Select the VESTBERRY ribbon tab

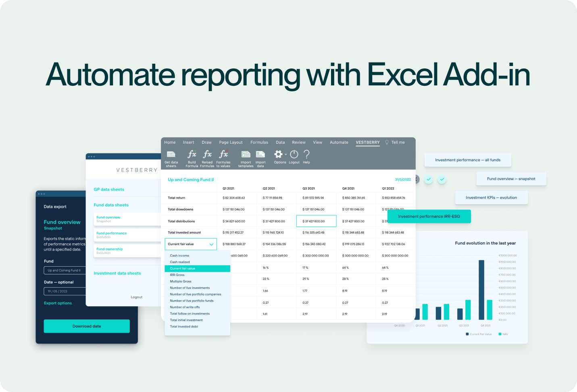pyautogui.click(x=367, y=142)
